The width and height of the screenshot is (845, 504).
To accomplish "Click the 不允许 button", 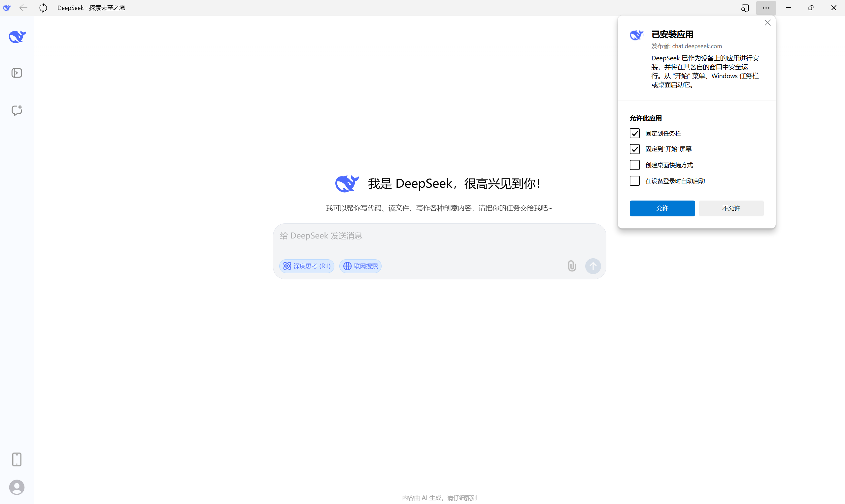I will pyautogui.click(x=731, y=208).
